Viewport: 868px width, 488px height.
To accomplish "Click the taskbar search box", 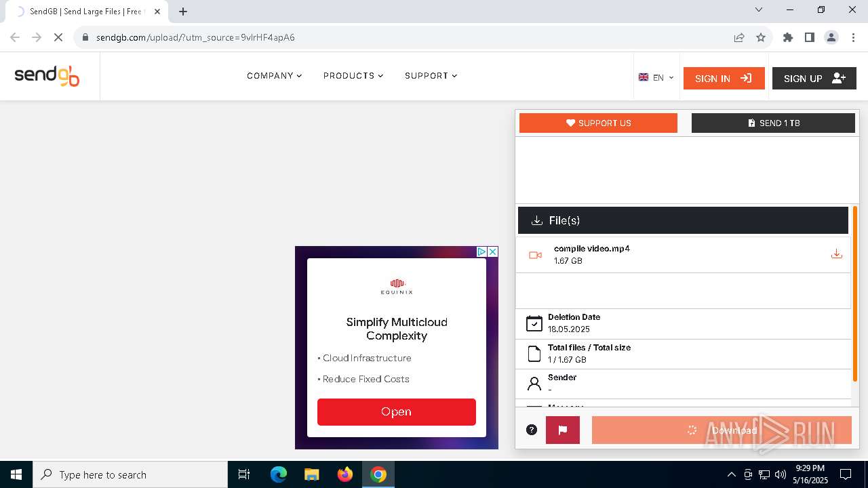I will point(130,474).
